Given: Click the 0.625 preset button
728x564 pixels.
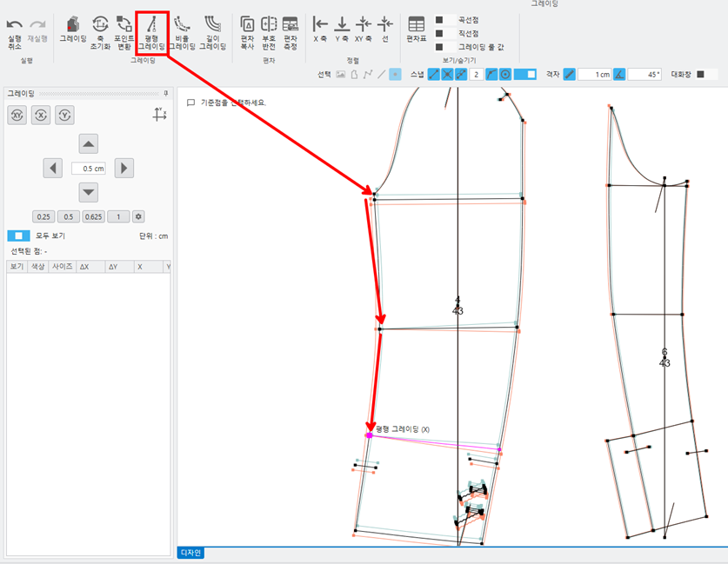Looking at the screenshot, I should pos(94,216).
